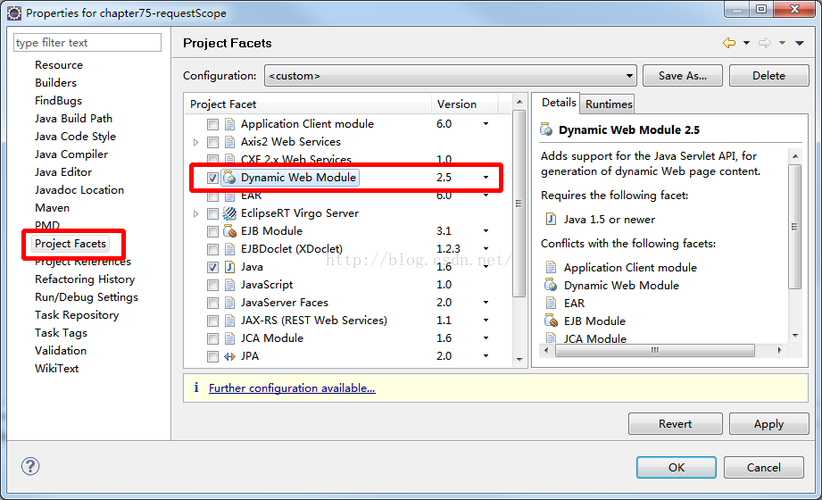Click the info icon beside Further configuration
822x500 pixels.
click(195, 388)
